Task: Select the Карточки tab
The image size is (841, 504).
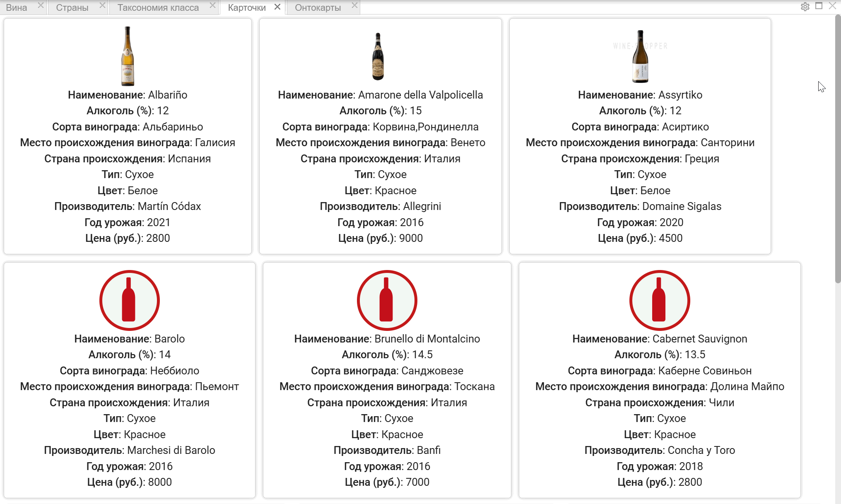Action: pyautogui.click(x=247, y=7)
